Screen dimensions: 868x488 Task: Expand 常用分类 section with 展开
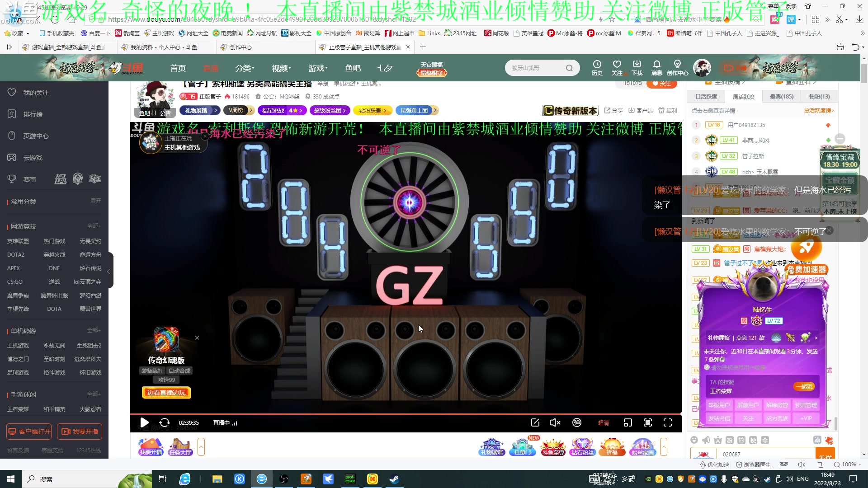95,201
